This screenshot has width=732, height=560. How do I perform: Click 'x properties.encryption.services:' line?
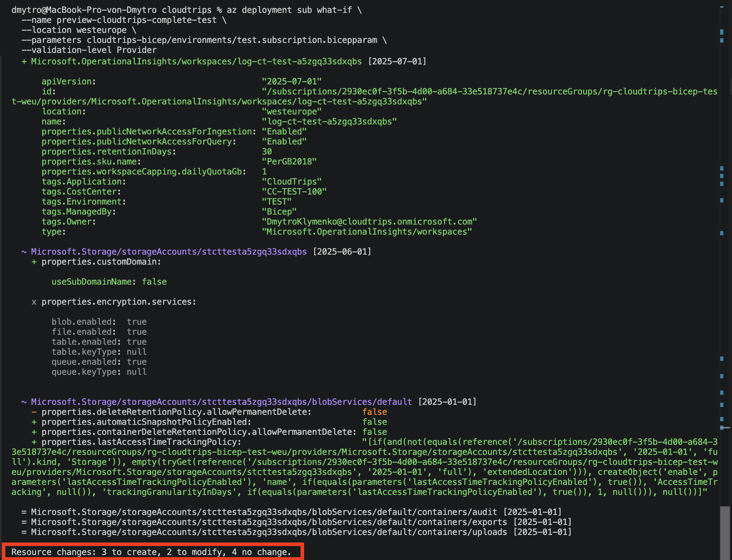coord(114,302)
